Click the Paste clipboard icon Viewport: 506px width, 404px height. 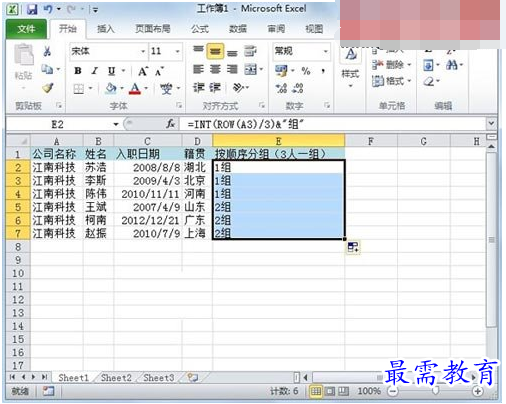[x=24, y=55]
